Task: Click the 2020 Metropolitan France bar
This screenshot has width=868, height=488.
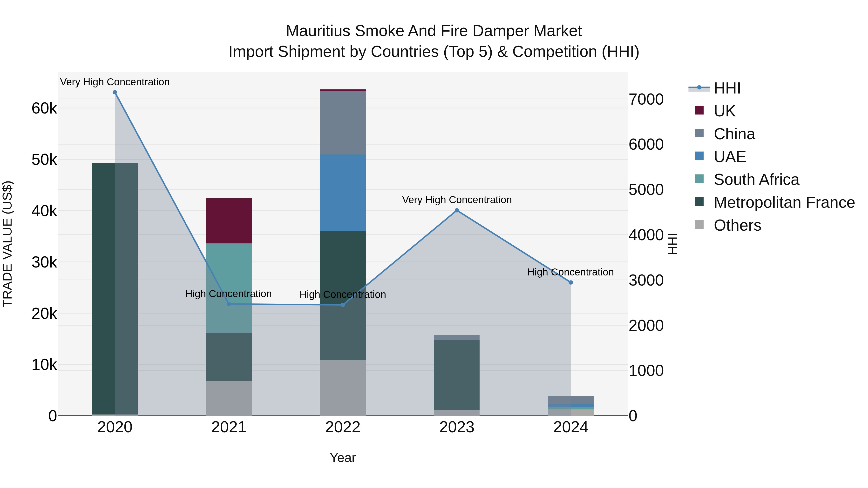Action: point(115,289)
